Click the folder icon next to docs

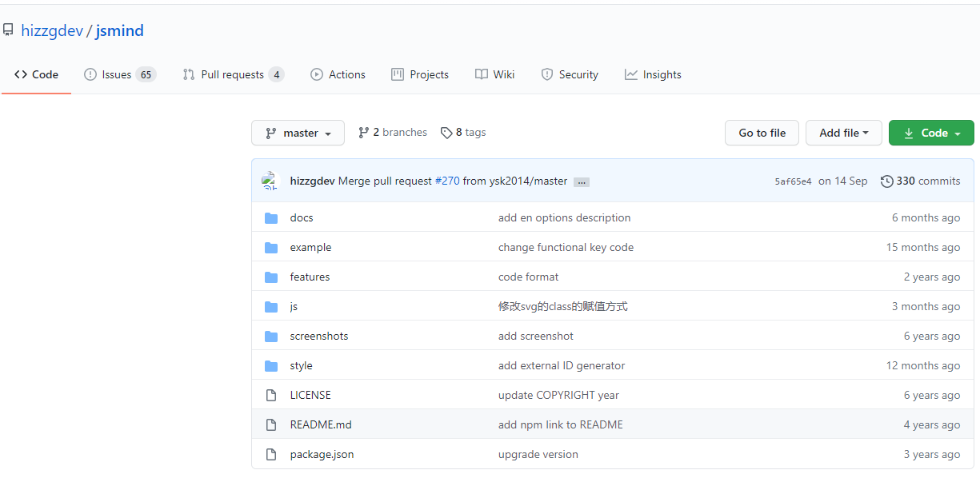271,218
